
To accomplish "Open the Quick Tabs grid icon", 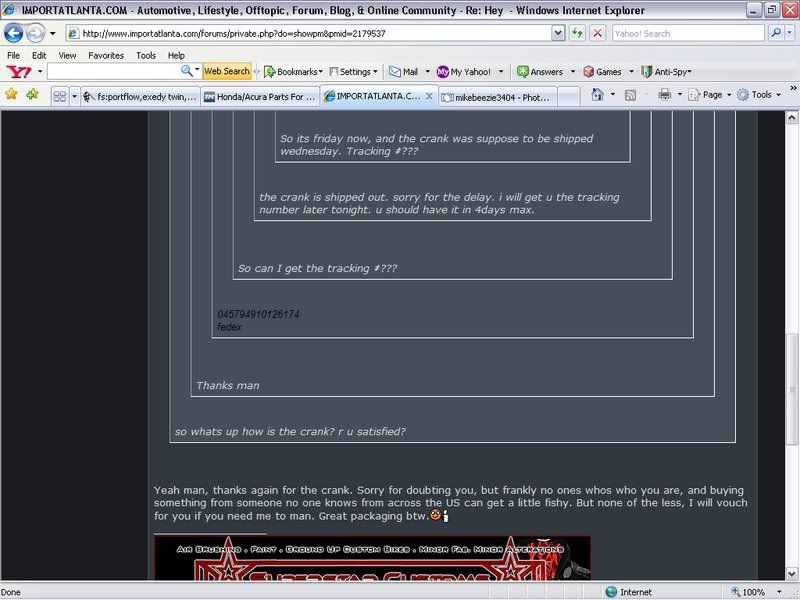I will (x=60, y=96).
